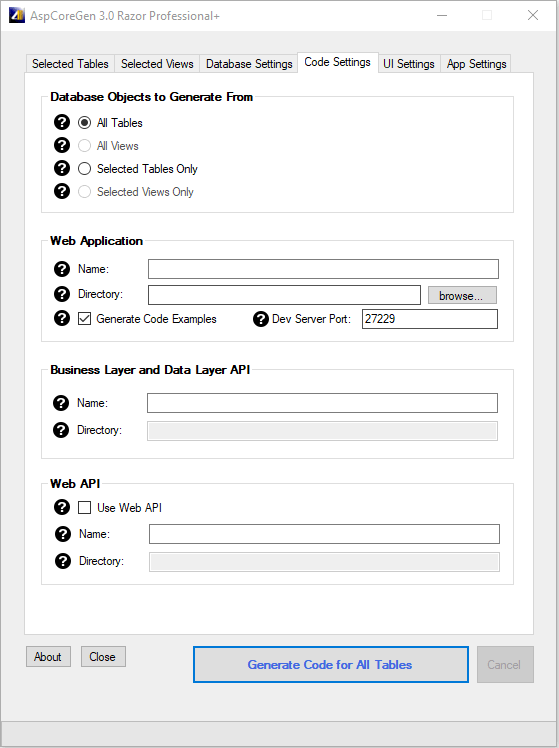Select the All Views radio button
The image size is (559, 748).
pos(84,145)
